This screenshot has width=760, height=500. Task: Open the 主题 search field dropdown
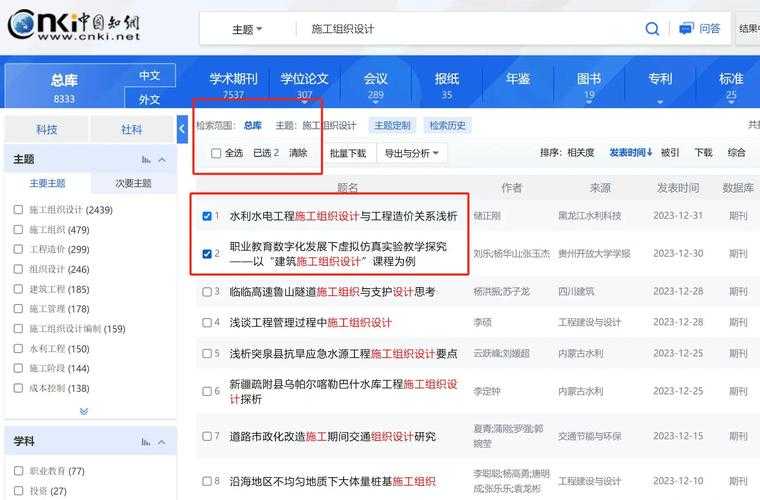click(247, 30)
